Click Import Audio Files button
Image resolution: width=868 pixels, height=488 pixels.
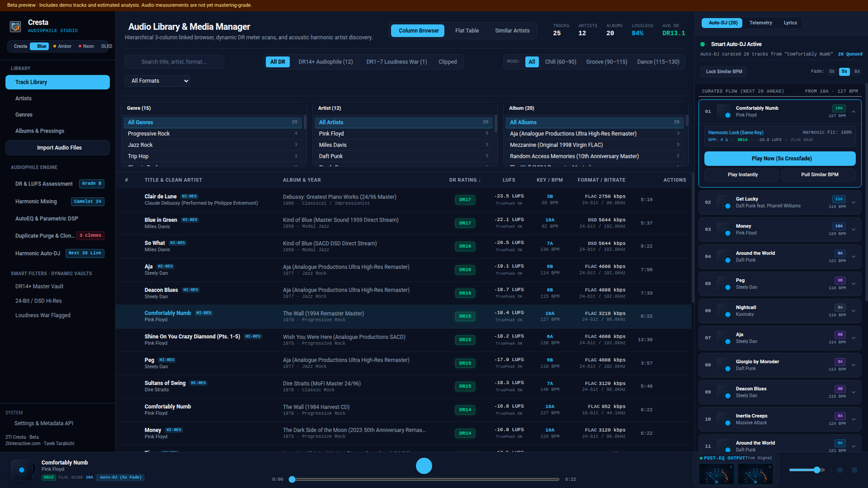tap(58, 147)
